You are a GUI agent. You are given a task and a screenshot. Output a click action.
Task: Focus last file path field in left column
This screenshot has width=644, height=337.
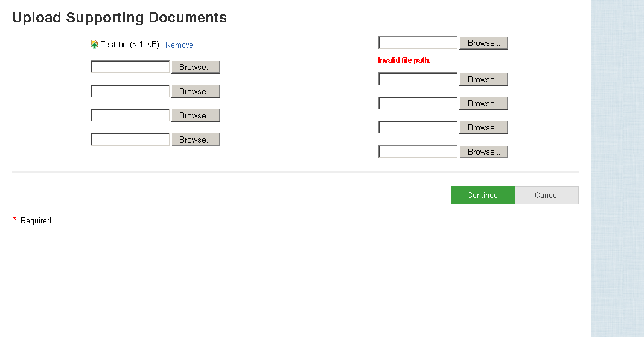click(130, 140)
